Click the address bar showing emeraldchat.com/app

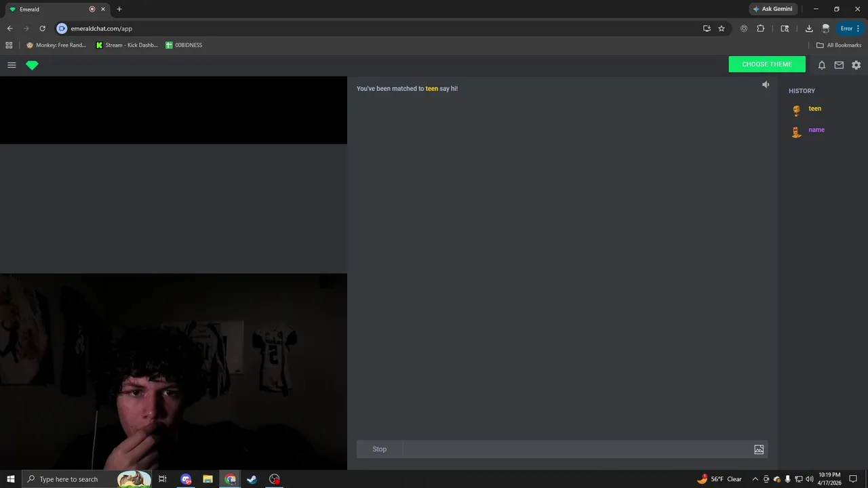click(x=380, y=28)
